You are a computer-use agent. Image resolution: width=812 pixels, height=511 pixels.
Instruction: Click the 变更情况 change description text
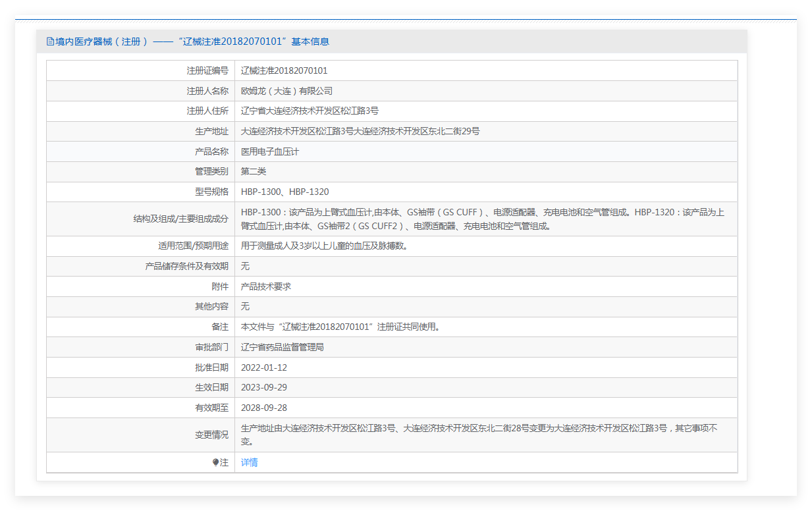pos(479,435)
